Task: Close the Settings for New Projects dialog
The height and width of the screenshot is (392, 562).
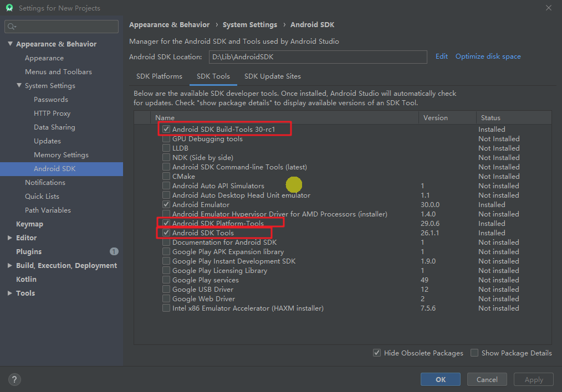Action: click(548, 8)
